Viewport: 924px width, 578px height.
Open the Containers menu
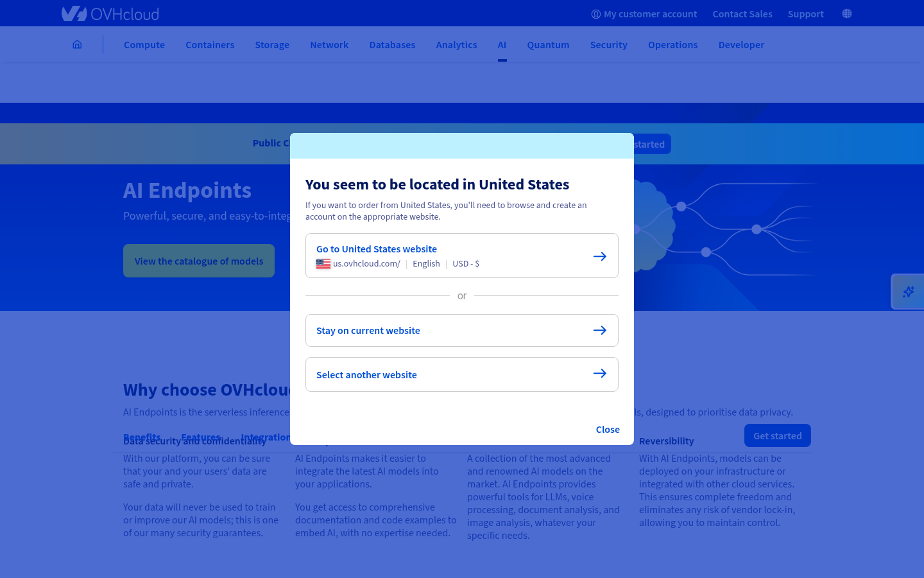coord(210,45)
